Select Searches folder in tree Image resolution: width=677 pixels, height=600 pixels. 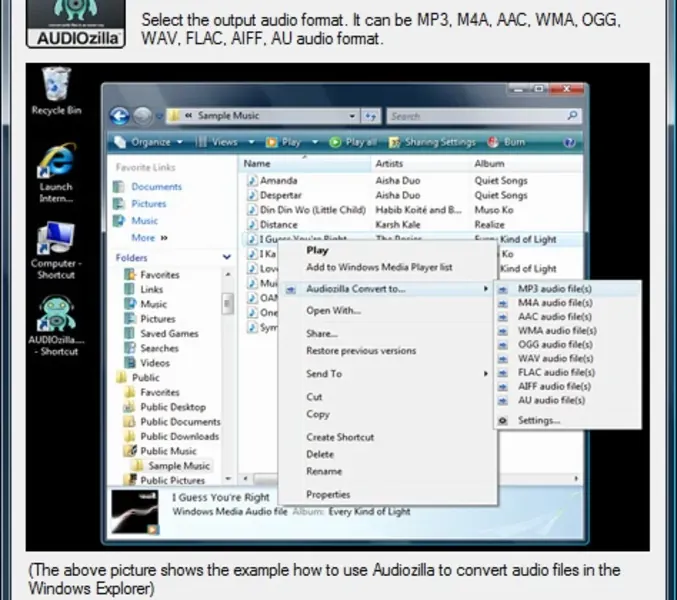(151, 348)
